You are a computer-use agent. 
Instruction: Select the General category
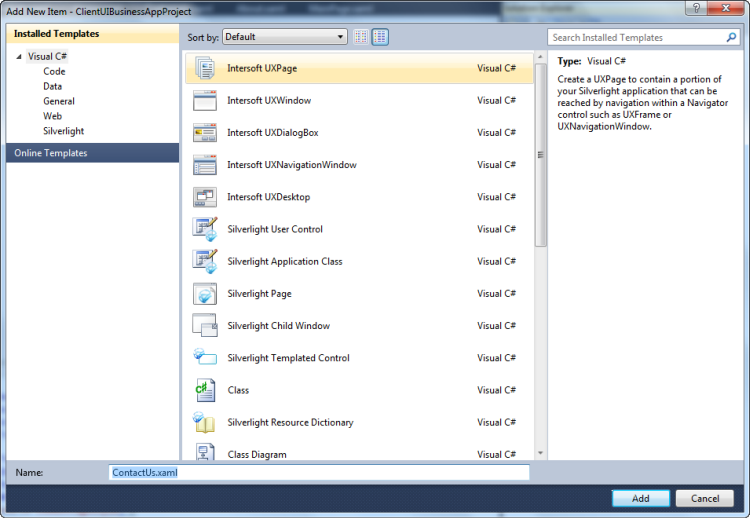coord(59,101)
